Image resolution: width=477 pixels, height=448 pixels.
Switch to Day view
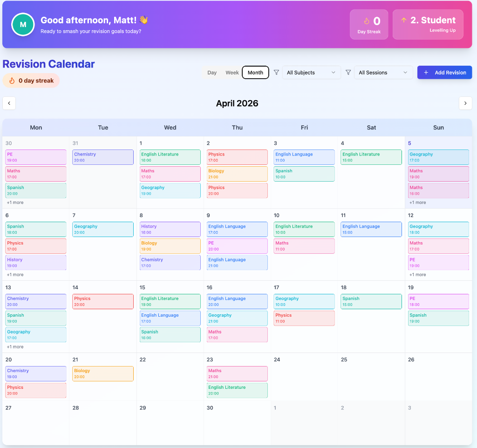coord(212,72)
